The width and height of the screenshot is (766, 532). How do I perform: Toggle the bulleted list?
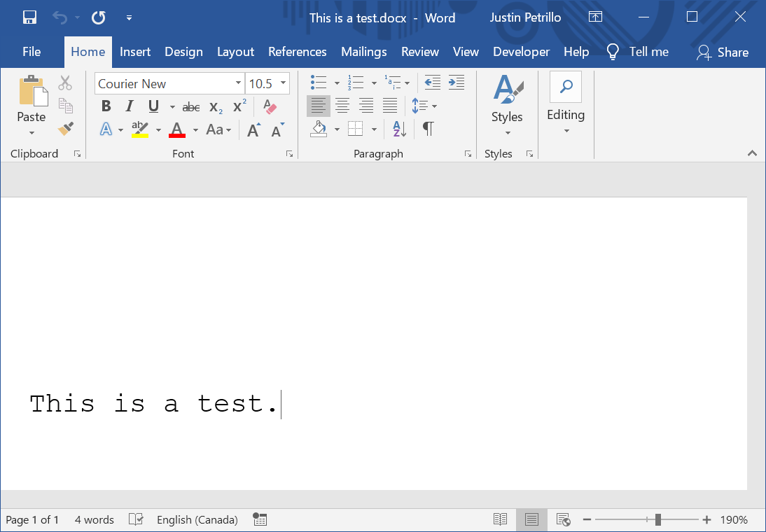(x=318, y=82)
